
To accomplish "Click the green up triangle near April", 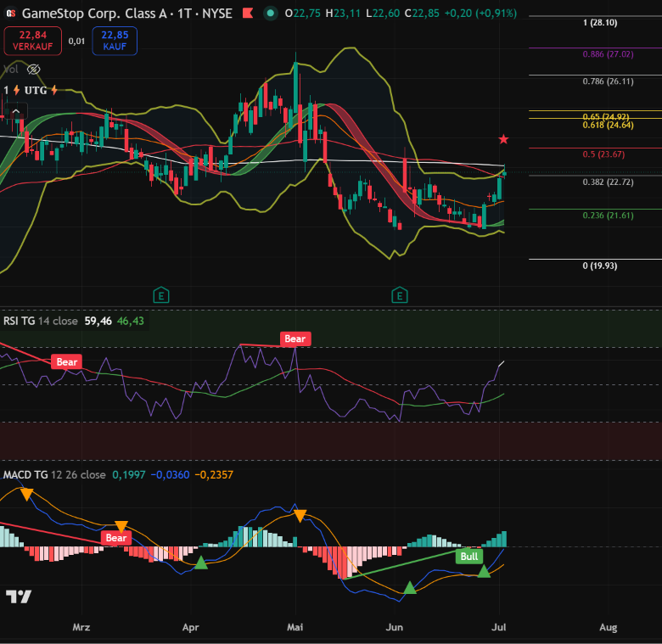I will 201,563.
